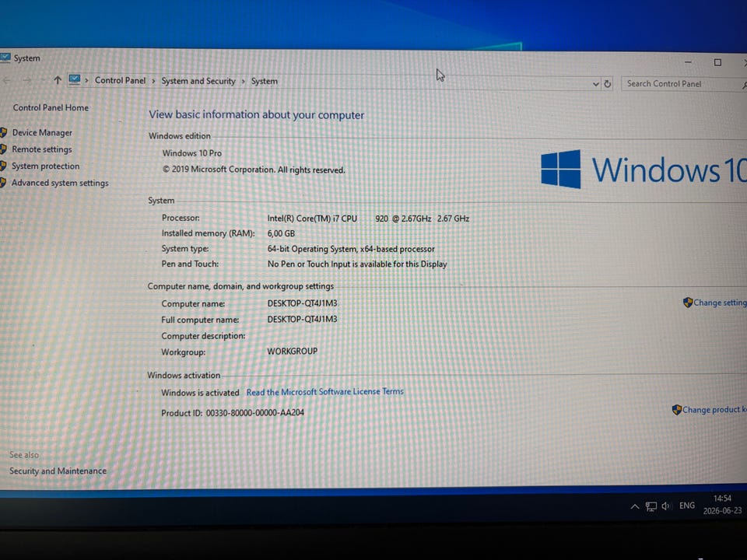This screenshot has height=560, width=747.
Task: Expand chevron before Control Panel breadcrumb
Action: tap(86, 80)
